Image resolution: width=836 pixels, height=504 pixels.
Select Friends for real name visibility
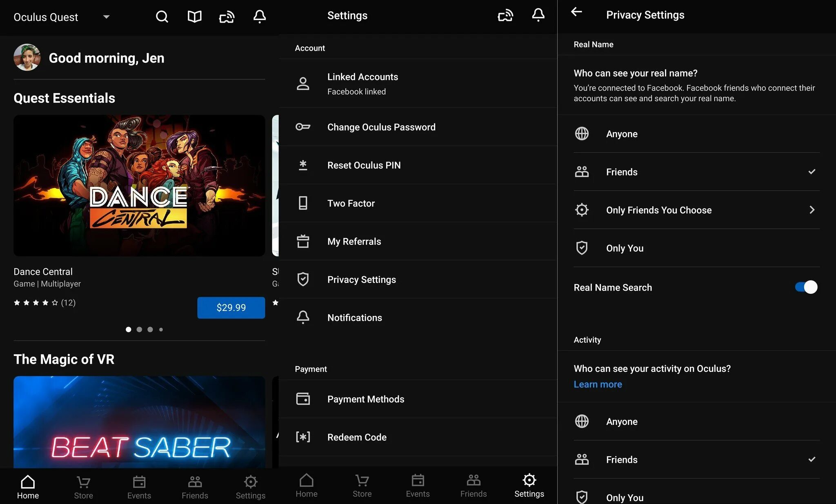click(694, 171)
